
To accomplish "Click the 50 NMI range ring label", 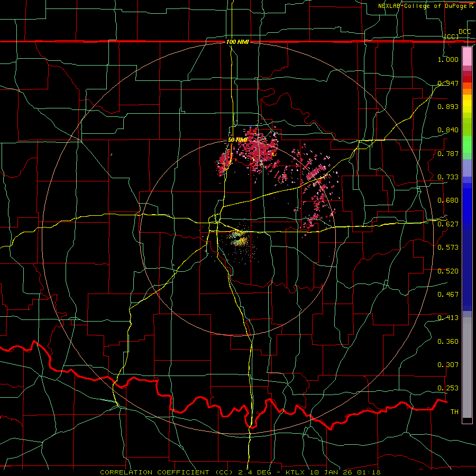I will click(237, 140).
